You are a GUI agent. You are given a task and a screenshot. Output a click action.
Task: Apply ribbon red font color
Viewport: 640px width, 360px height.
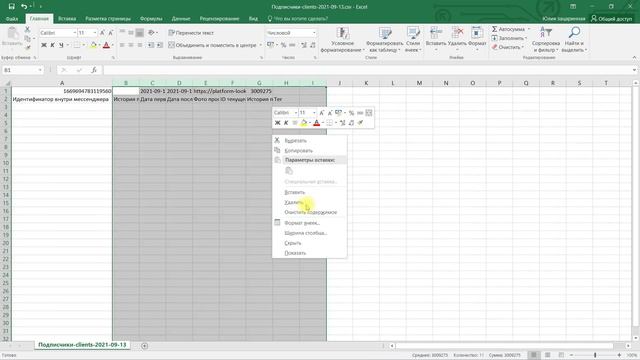(x=106, y=45)
